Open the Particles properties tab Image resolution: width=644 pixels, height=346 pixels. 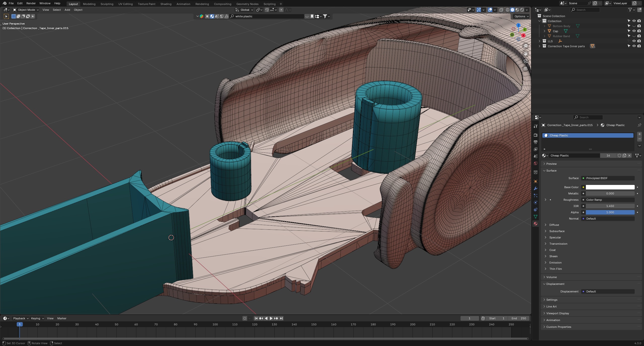pyautogui.click(x=535, y=195)
